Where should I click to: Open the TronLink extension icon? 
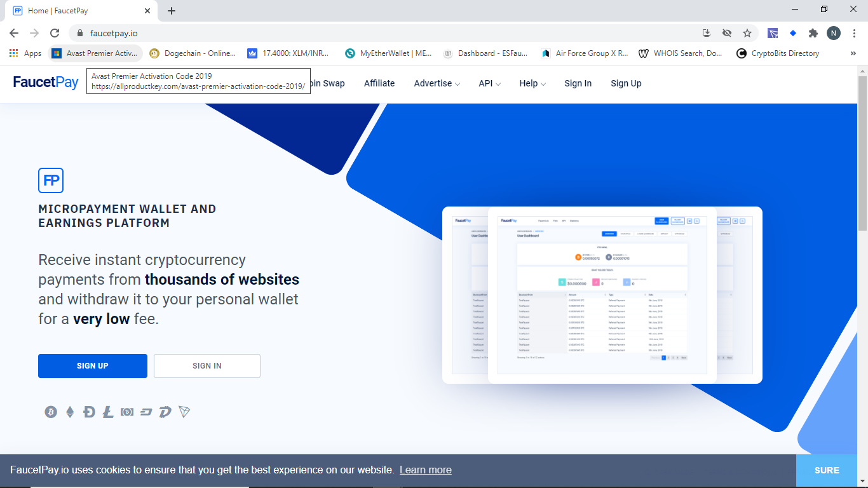tap(773, 33)
